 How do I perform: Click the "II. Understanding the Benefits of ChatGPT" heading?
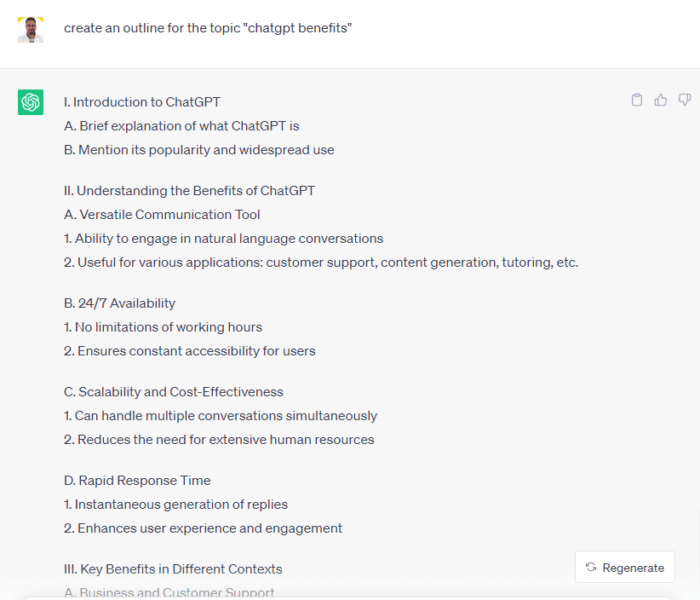pos(189,191)
